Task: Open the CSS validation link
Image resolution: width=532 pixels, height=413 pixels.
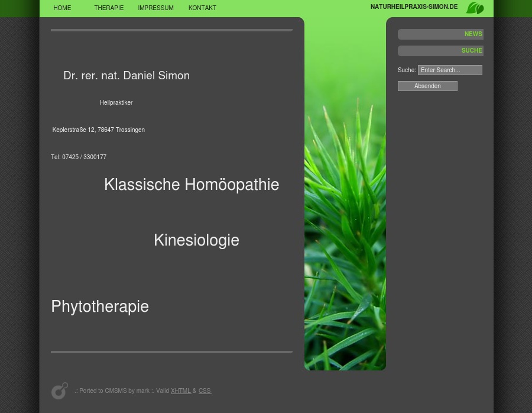Action: point(204,391)
